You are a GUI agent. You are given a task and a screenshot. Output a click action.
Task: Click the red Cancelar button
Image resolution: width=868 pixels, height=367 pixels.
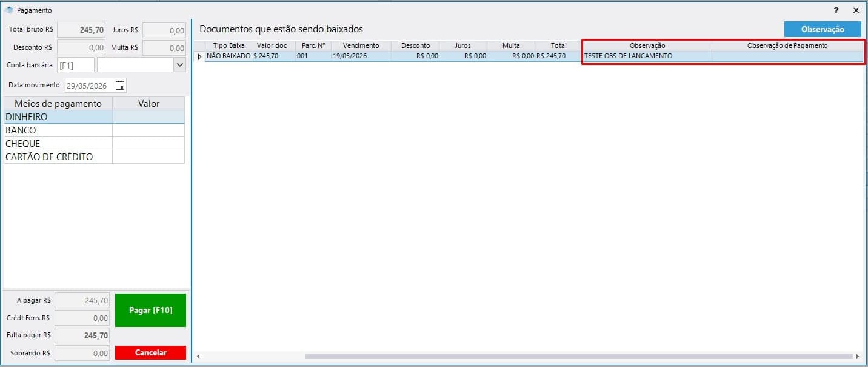(x=150, y=352)
